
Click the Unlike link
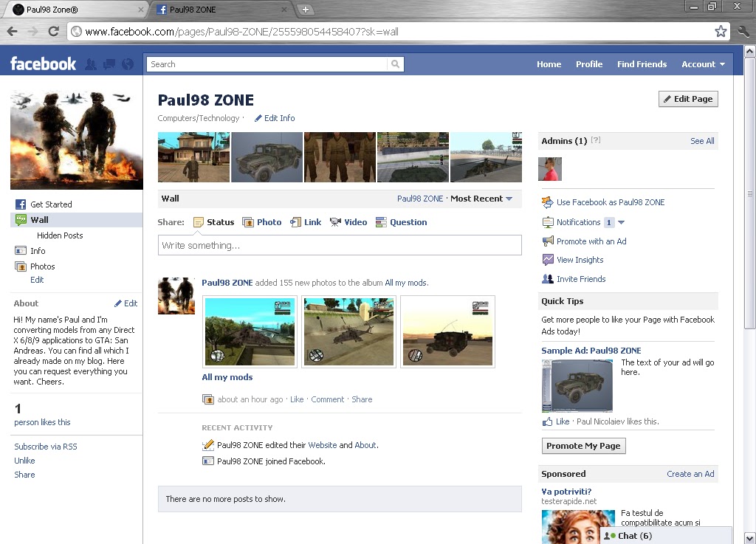pos(24,461)
